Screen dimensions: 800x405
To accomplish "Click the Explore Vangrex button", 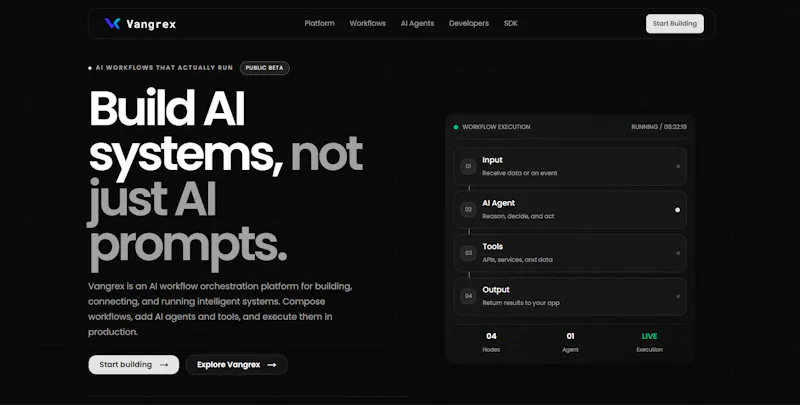I will click(x=236, y=365).
